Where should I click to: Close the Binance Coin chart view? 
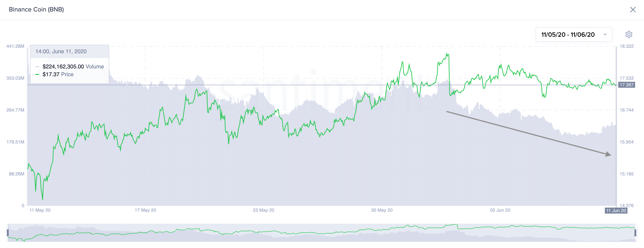click(633, 10)
